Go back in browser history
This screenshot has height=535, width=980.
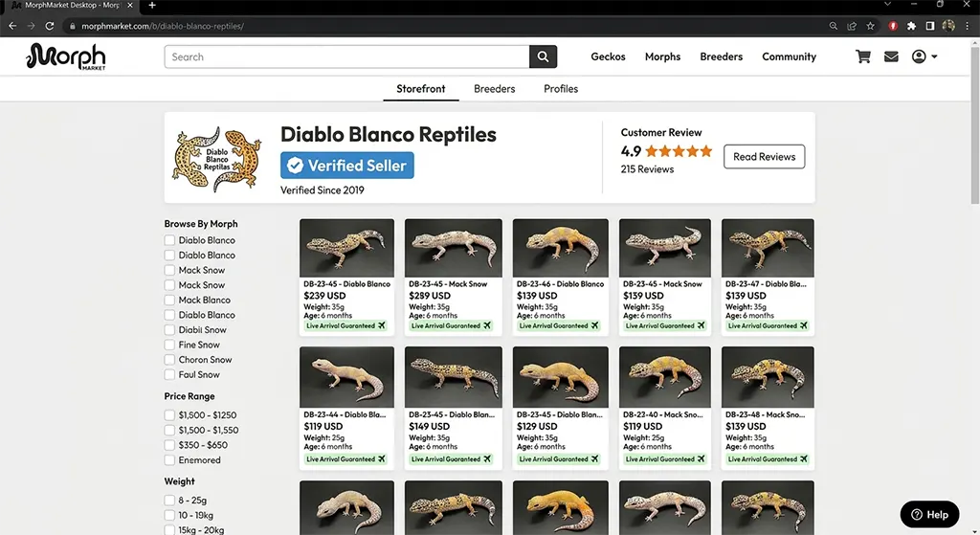point(12,26)
